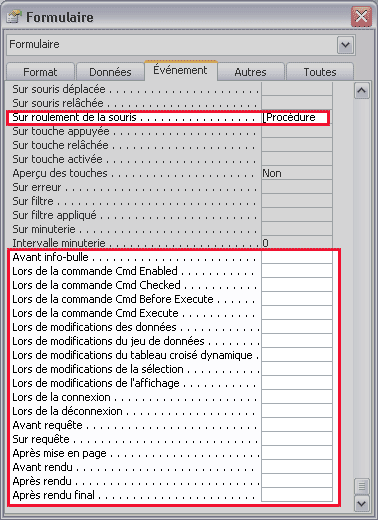Click the Après mise en page value field
Viewport: 378px width, 520px height.
tap(297, 453)
